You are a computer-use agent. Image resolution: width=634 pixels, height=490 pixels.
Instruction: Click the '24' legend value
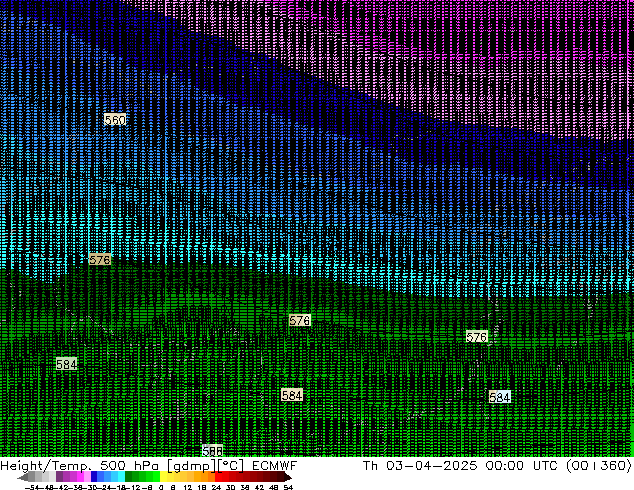[216, 487]
